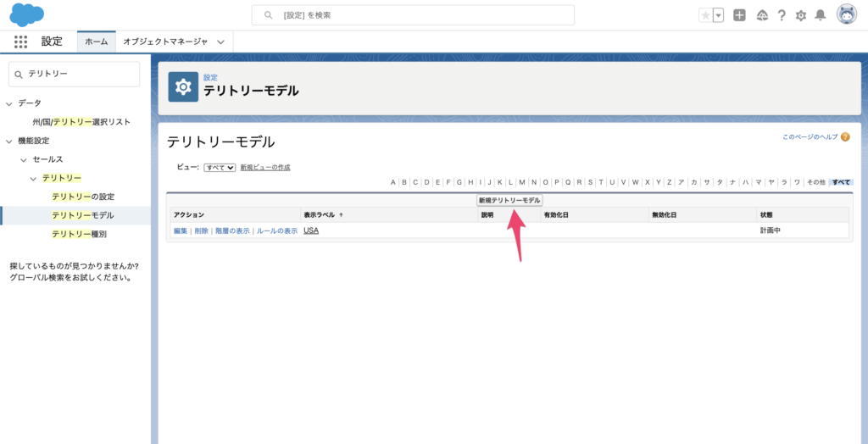Click the 説明 column header

(487, 215)
